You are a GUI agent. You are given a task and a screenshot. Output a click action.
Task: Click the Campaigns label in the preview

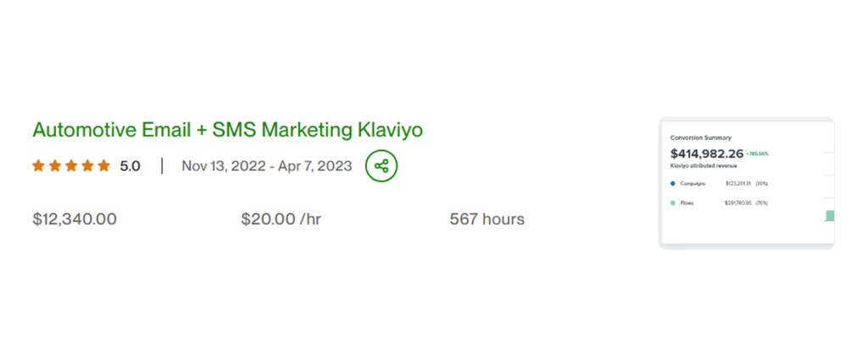pos(693,183)
